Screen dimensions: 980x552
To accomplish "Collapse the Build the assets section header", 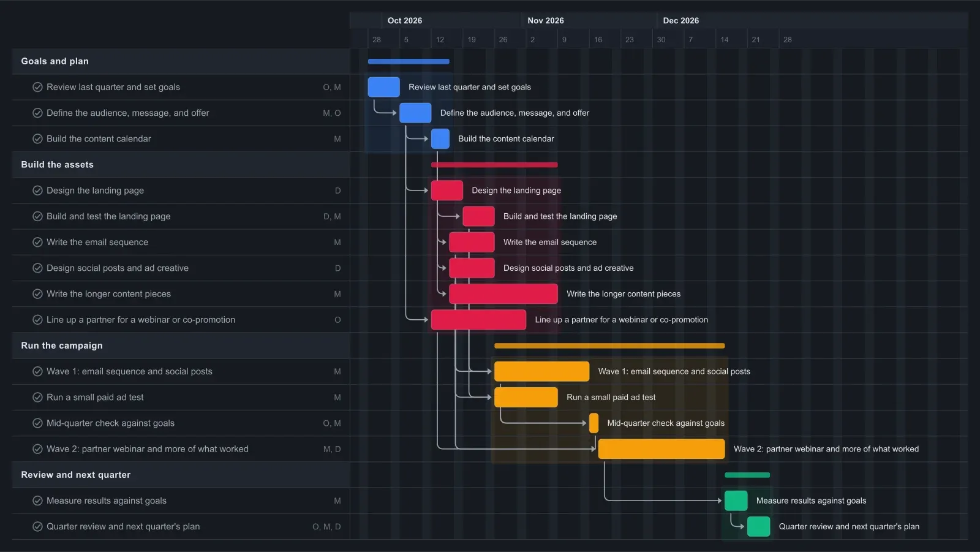I will tap(181, 165).
